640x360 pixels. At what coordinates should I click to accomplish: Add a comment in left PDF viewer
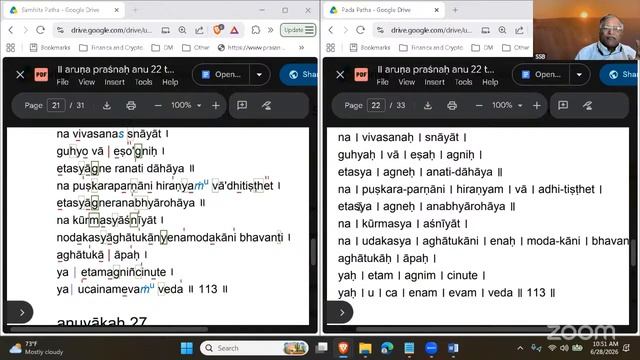pos(242,106)
